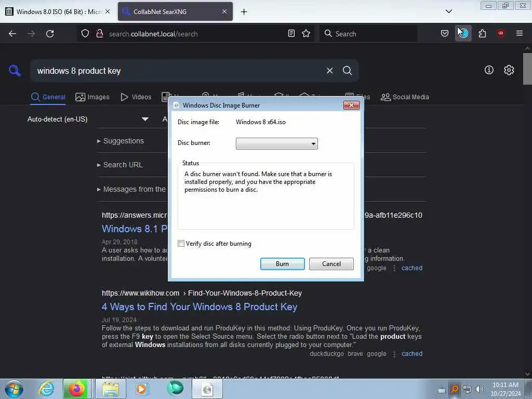Close the CollabNet SearXNG tab
The height and width of the screenshot is (399, 532).
224,11
